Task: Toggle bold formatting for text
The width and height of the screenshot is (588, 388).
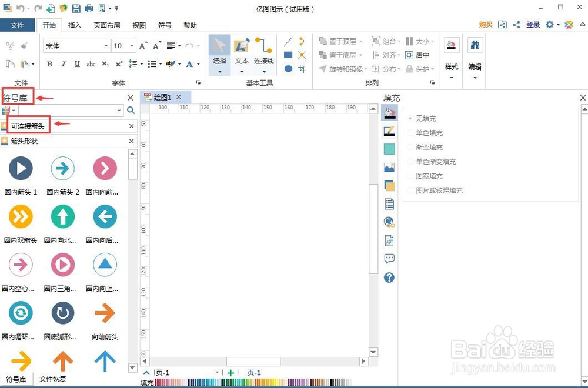Action: pos(49,64)
